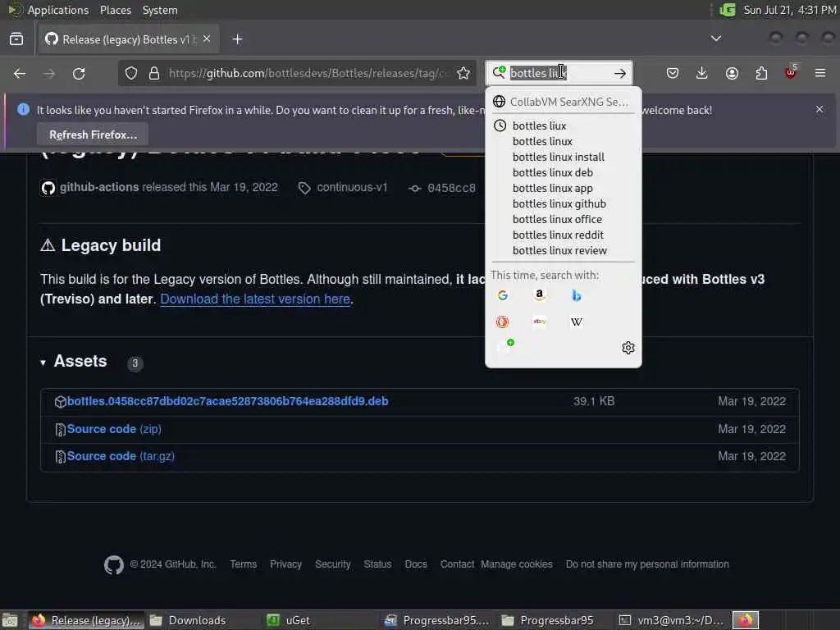Switch to terminal vm3@vm3 taskbar window
This screenshot has width=840, height=630.
pyautogui.click(x=673, y=620)
